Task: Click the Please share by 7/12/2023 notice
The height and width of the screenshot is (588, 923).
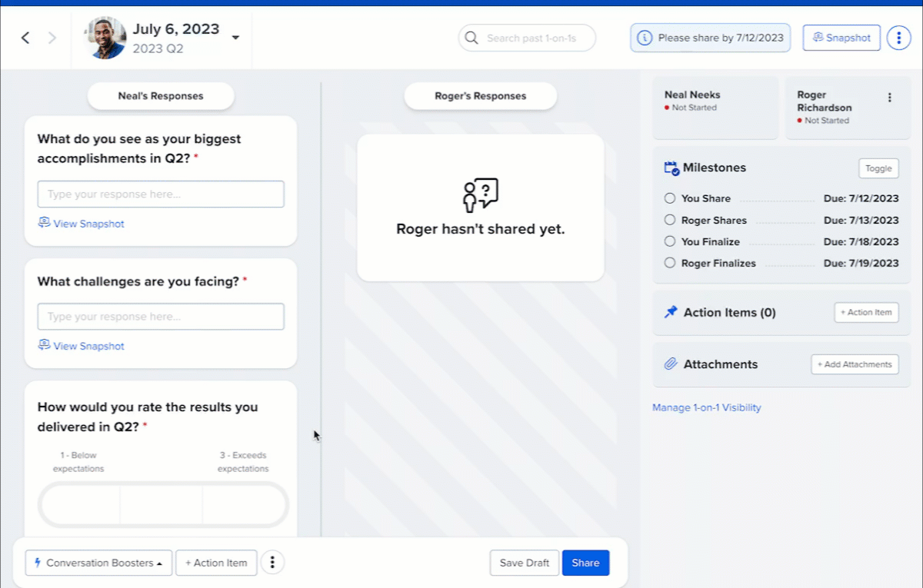Action: (x=710, y=38)
